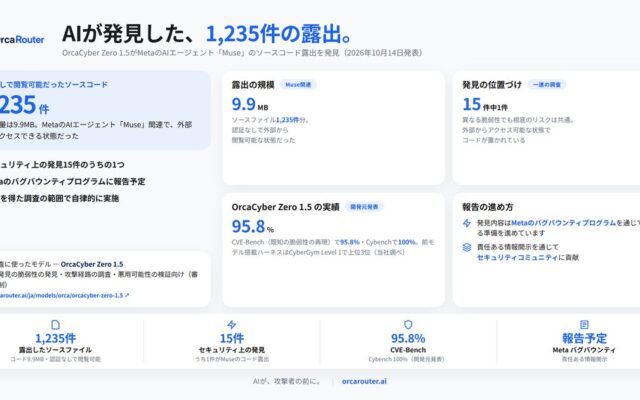Viewport: 640px width, 400px height.
Task: Click the layers icon beside 責任ある情報開示
Action: 467,247
